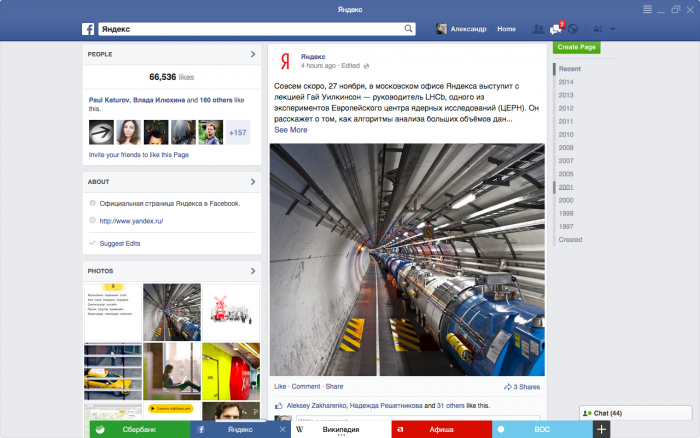This screenshot has width=700, height=438.
Task: Open browser hamburger menu icon
Action: click(647, 9)
